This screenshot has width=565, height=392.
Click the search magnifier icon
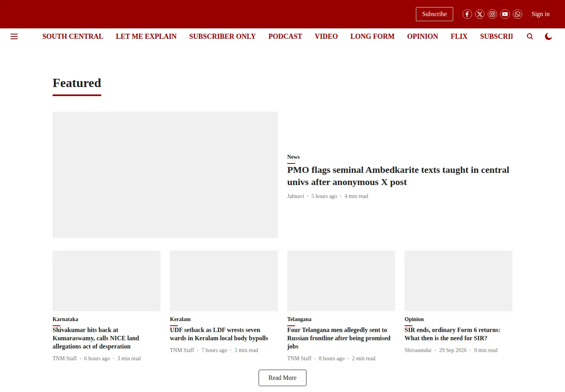click(x=530, y=36)
